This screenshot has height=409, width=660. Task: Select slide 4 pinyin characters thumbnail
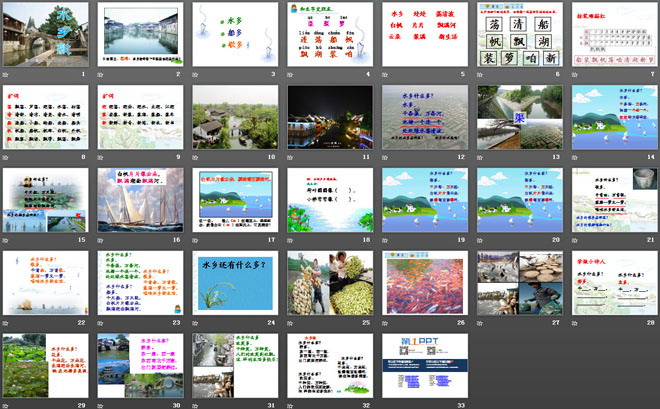point(330,35)
